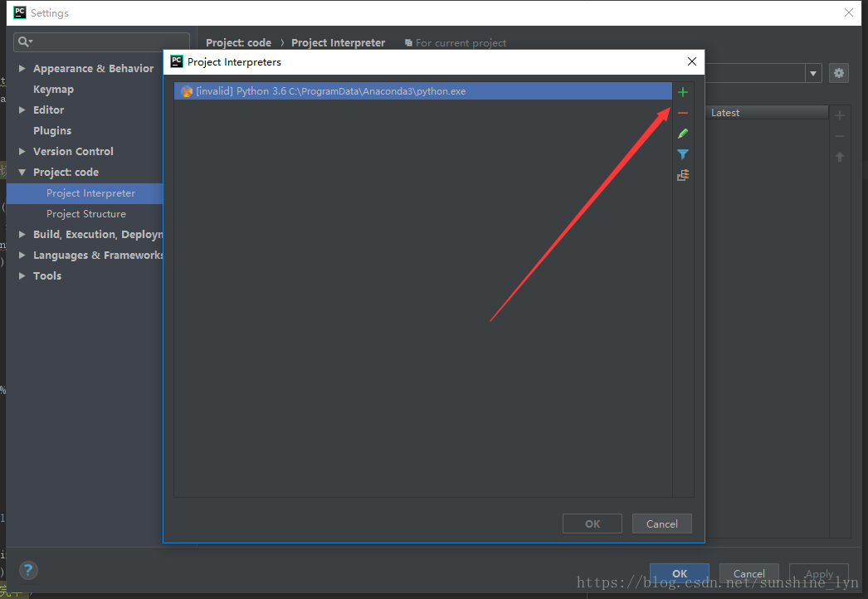
Task: Edit interpreter using the pencil icon
Action: 683,134
